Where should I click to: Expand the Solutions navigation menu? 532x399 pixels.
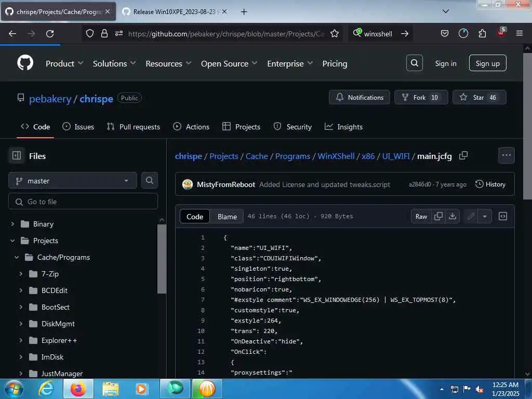pyautogui.click(x=114, y=63)
